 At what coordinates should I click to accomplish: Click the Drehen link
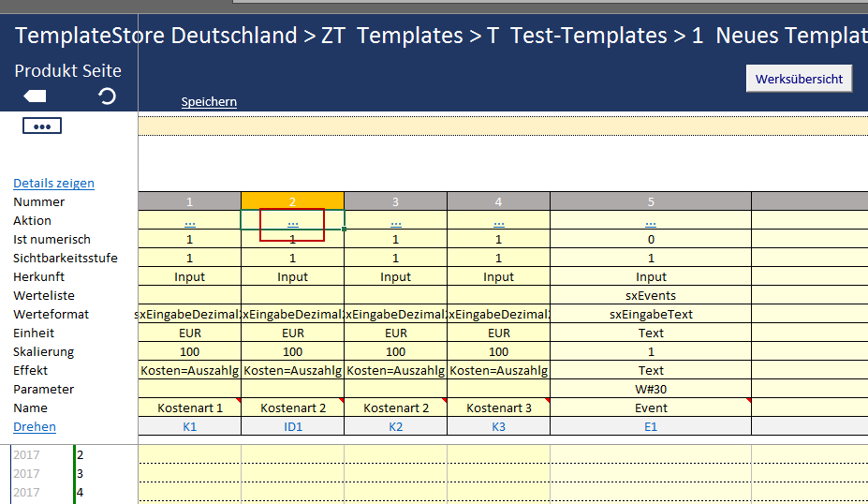click(x=35, y=426)
